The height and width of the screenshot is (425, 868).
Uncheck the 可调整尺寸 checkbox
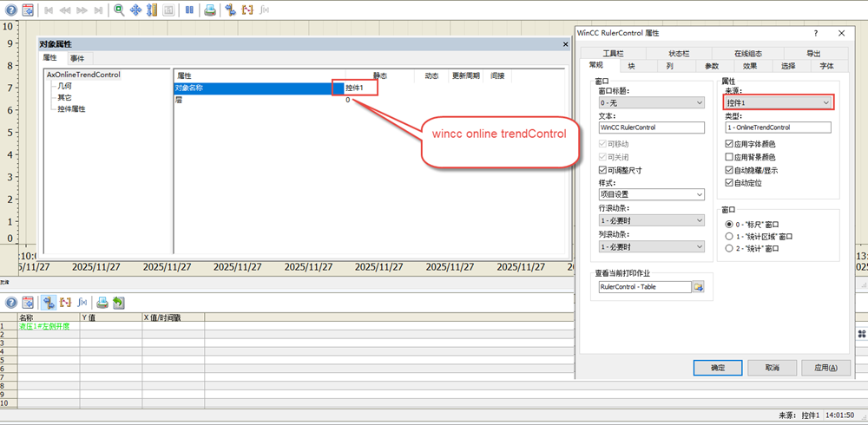603,170
